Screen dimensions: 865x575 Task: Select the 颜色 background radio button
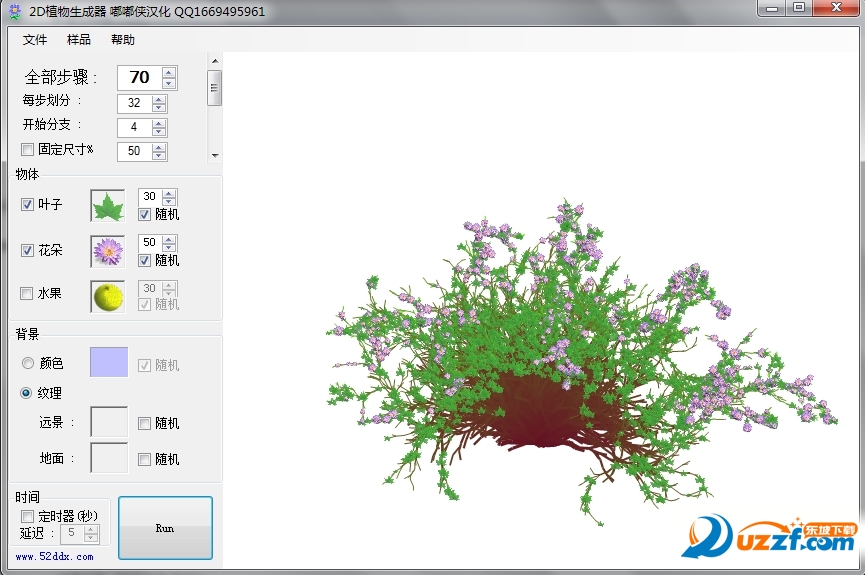click(27, 363)
